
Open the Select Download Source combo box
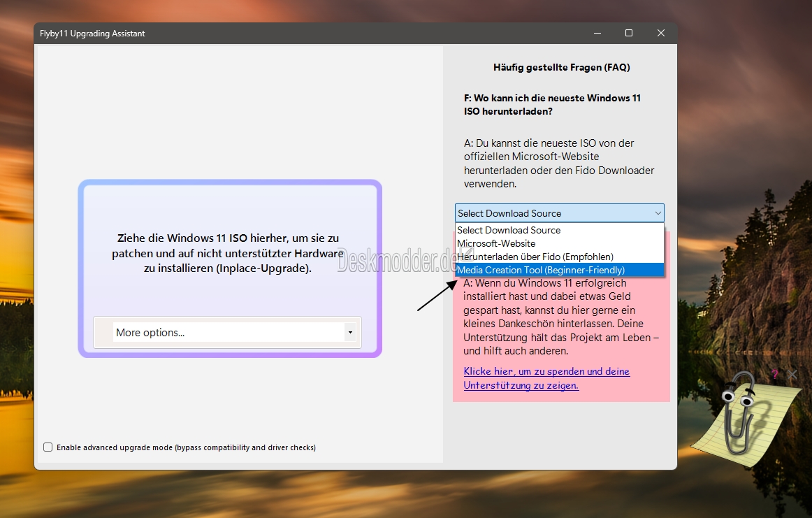coord(559,213)
